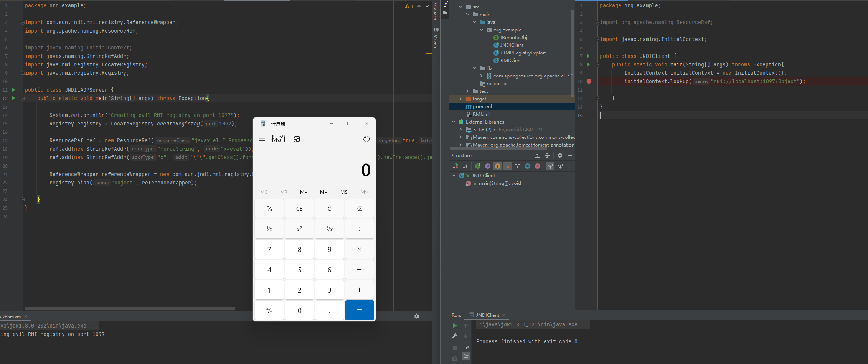
Task: Toggle calculator keep-on-top mode
Action: [x=297, y=139]
